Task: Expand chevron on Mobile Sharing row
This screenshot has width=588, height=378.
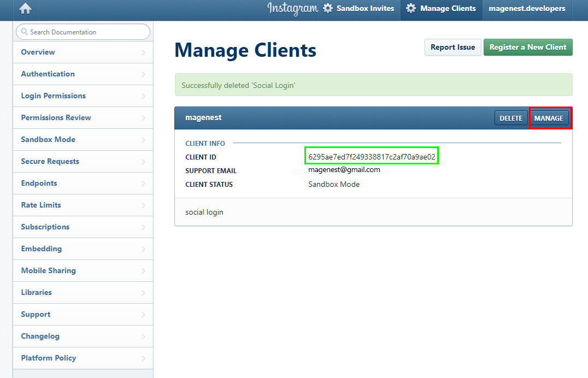Action: click(143, 271)
